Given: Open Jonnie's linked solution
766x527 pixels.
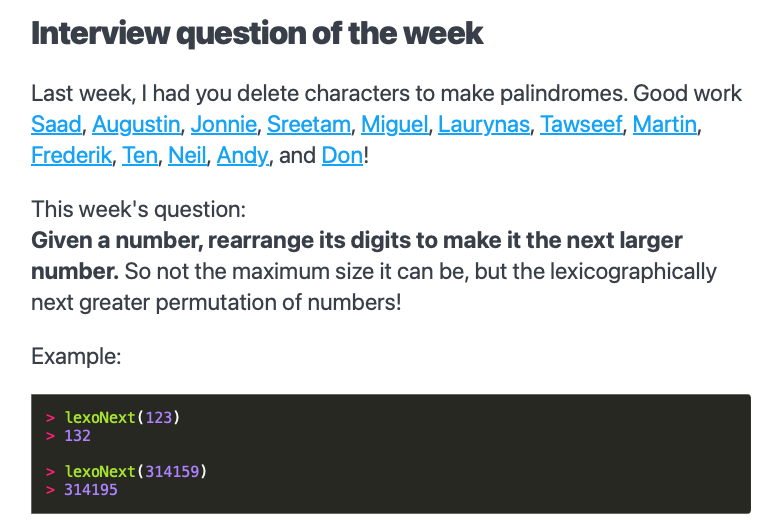Looking at the screenshot, I should pyautogui.click(x=223, y=125).
